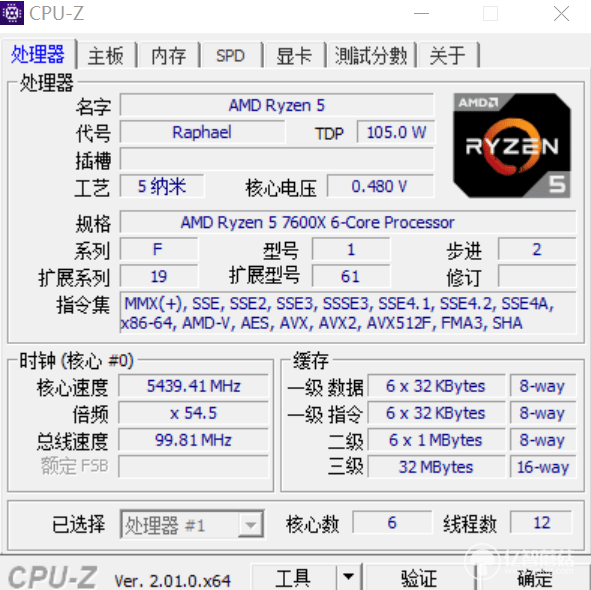This screenshot has width=591, height=590.
Task: Click the 核心速度 value 5439.41 MHz
Action: point(193,386)
